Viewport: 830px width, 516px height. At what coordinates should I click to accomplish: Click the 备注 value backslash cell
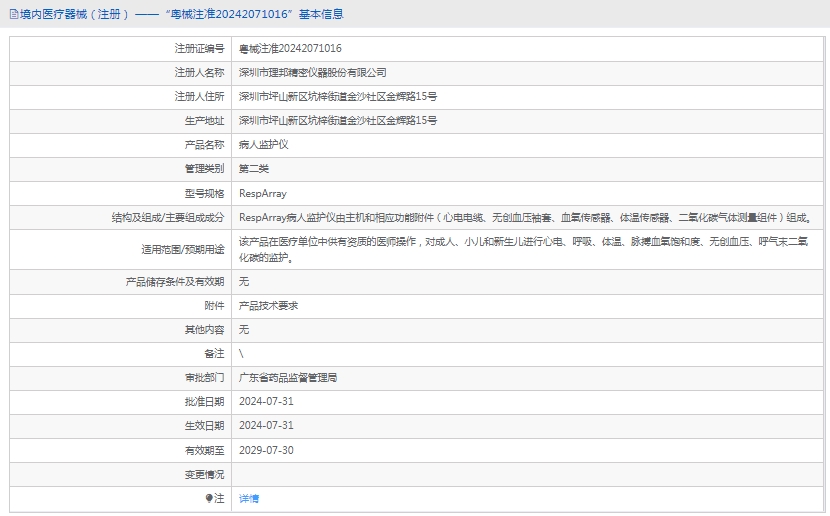pyautogui.click(x=242, y=354)
